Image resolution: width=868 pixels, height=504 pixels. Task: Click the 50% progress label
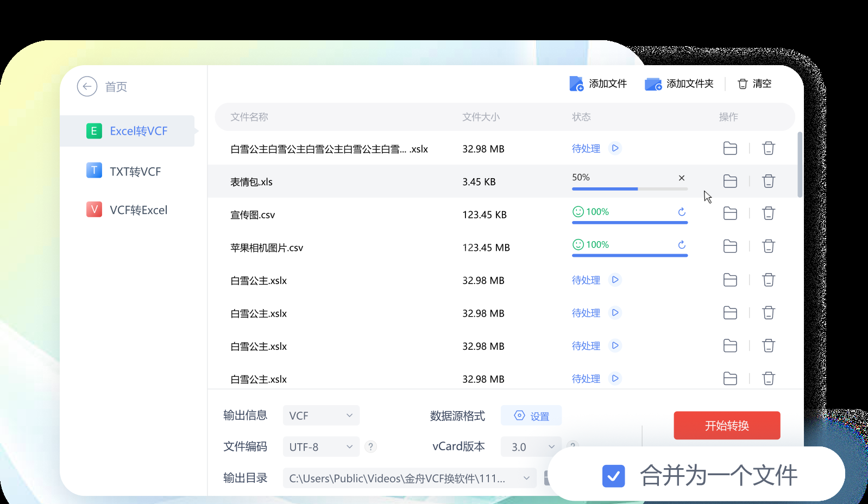click(581, 178)
